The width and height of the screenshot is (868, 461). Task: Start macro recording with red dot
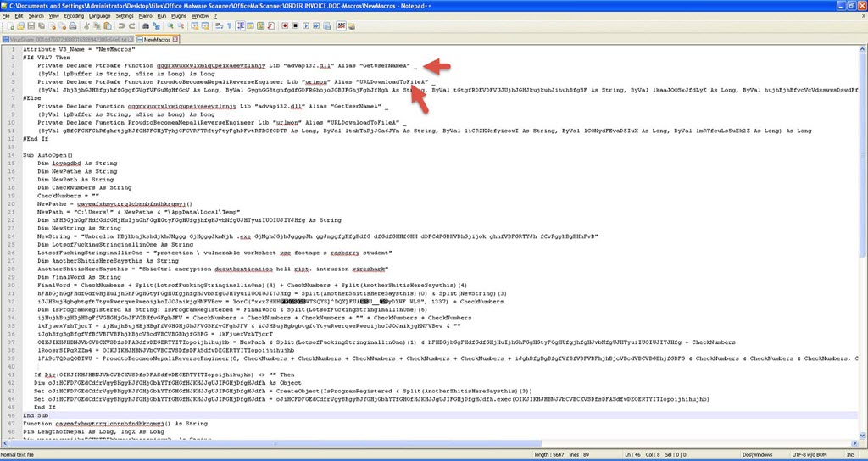coord(285,26)
